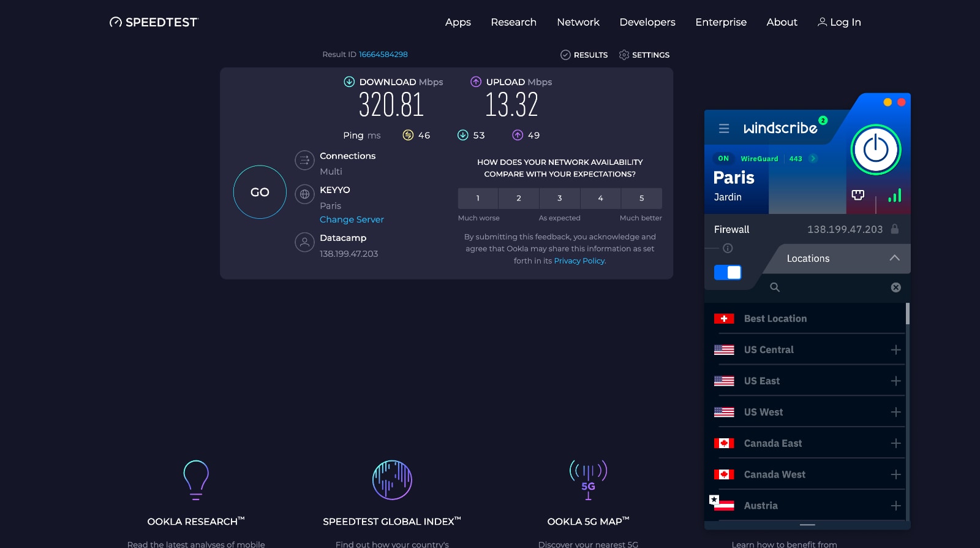Screen dimensions: 980x548
Task: Click the lock icon beside the IP address
Action: click(x=895, y=229)
